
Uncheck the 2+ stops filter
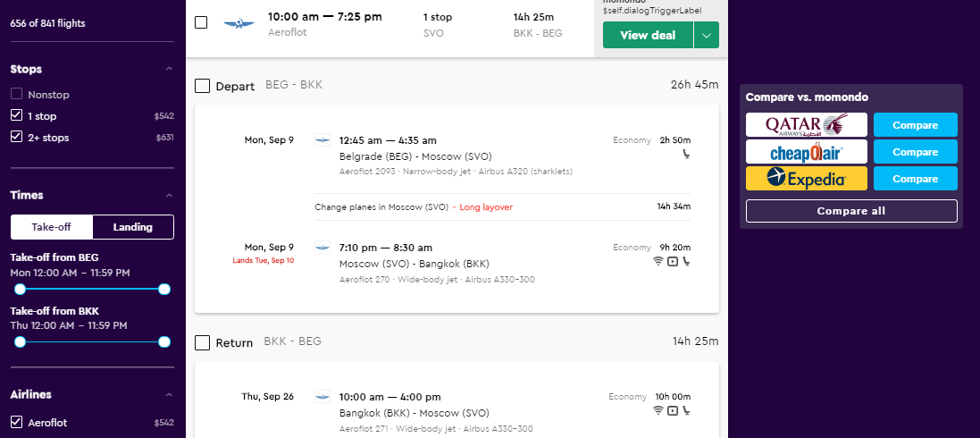(16, 137)
